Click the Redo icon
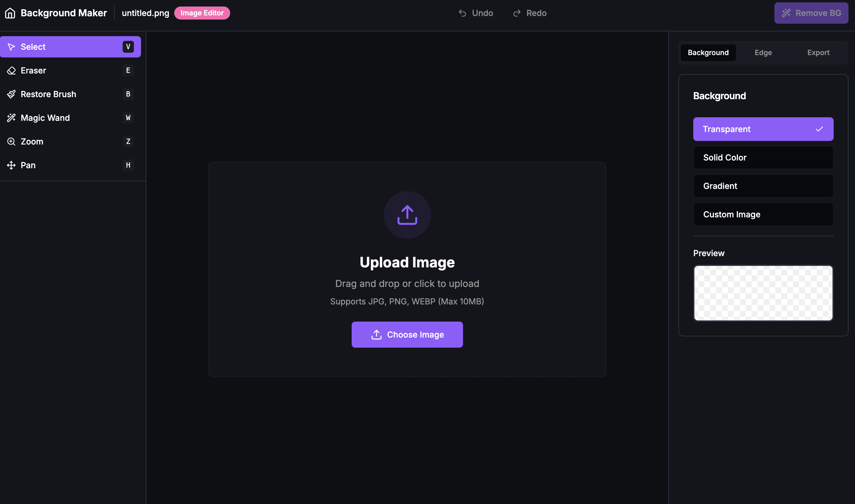Viewport: 855px width, 504px height. point(516,13)
